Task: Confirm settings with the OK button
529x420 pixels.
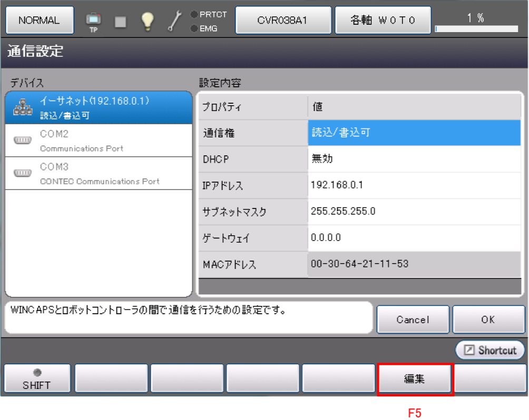Action: [x=488, y=319]
